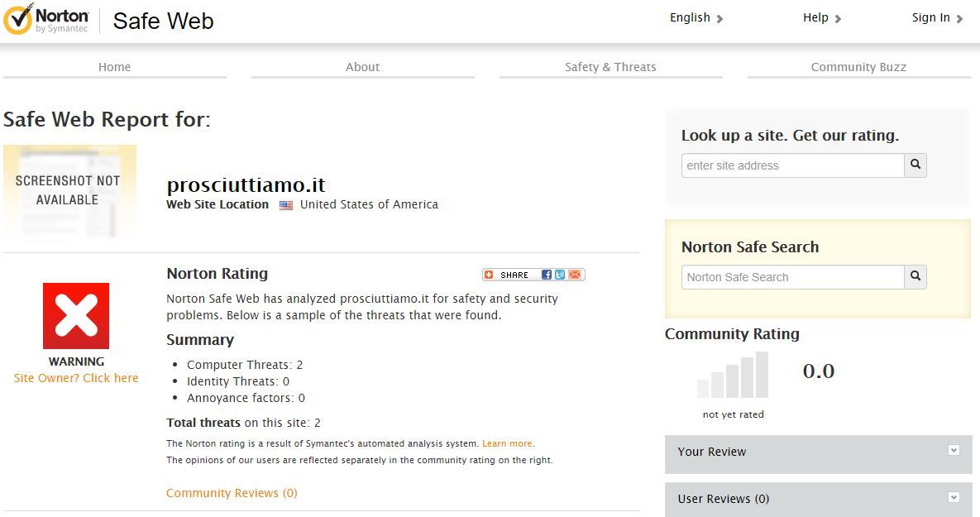Click the not yet rated label
Screen dimensions: 980x517
click(x=733, y=414)
